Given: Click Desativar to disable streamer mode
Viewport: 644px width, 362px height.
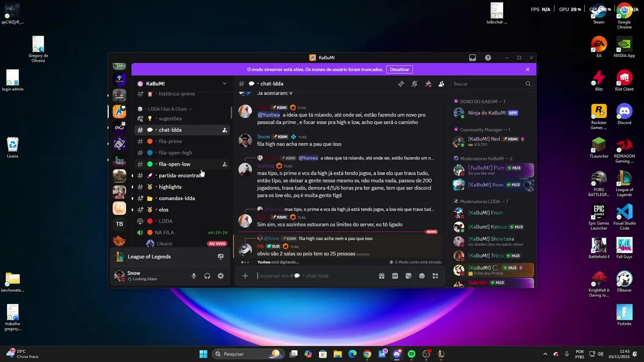Looking at the screenshot, I should (x=399, y=69).
